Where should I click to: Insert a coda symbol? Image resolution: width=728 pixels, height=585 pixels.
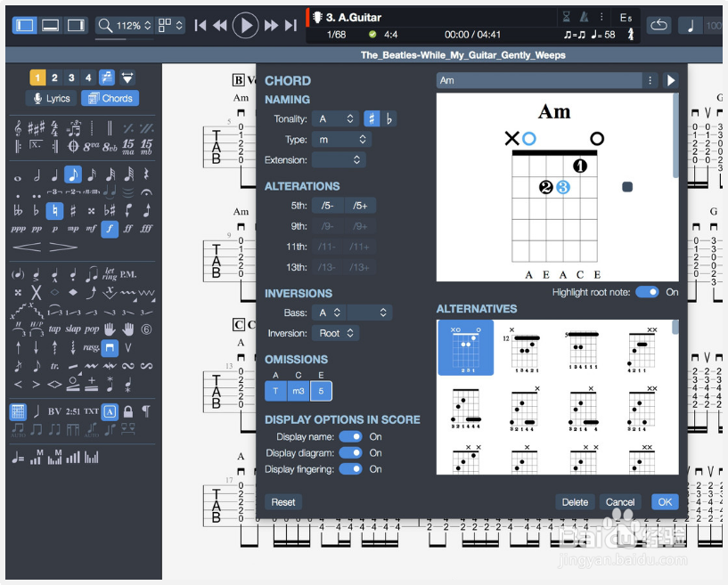[x=73, y=147]
